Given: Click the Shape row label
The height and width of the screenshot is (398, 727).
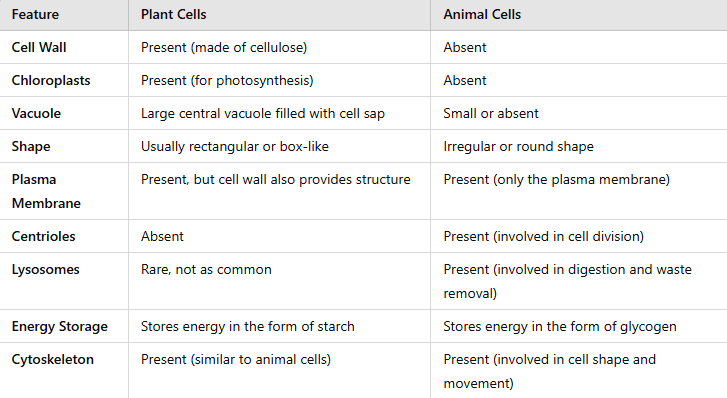Looking at the screenshot, I should [x=31, y=147].
